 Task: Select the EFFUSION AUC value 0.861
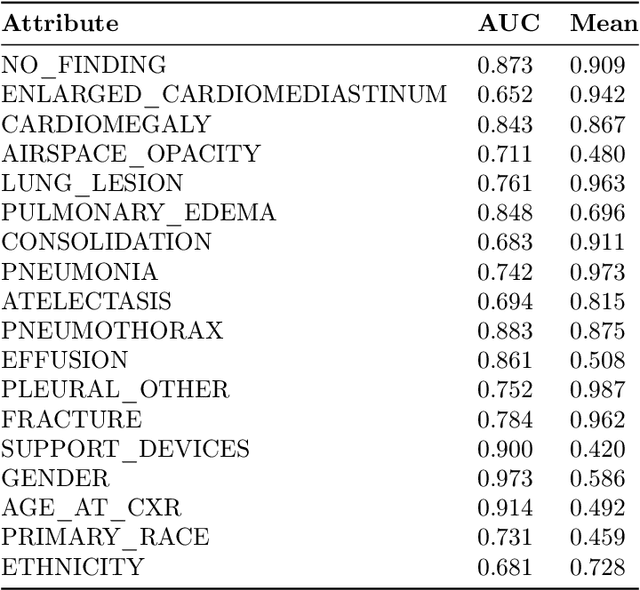(x=505, y=360)
